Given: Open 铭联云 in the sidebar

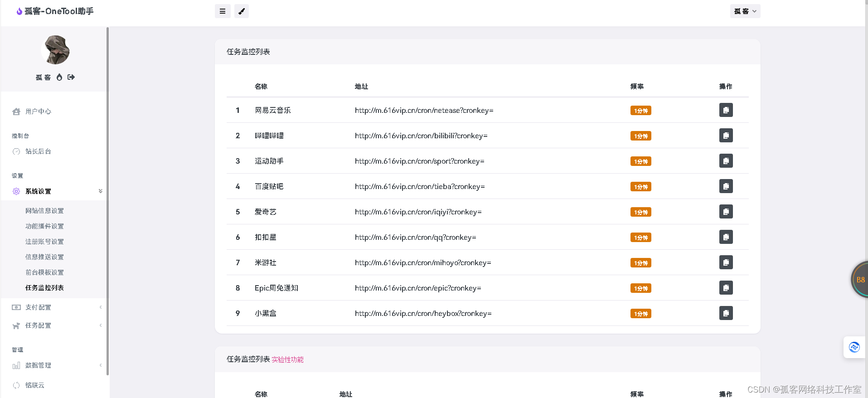Looking at the screenshot, I should (35, 385).
